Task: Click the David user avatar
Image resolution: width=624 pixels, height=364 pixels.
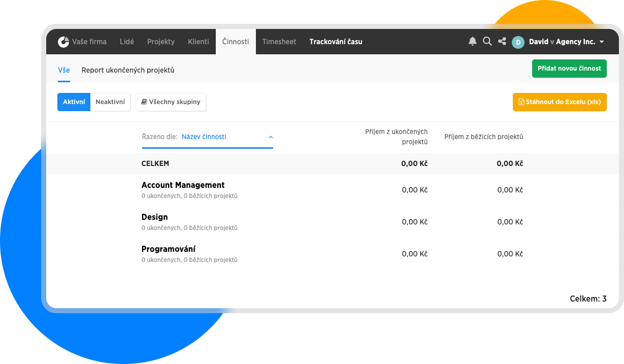Action: (x=518, y=42)
